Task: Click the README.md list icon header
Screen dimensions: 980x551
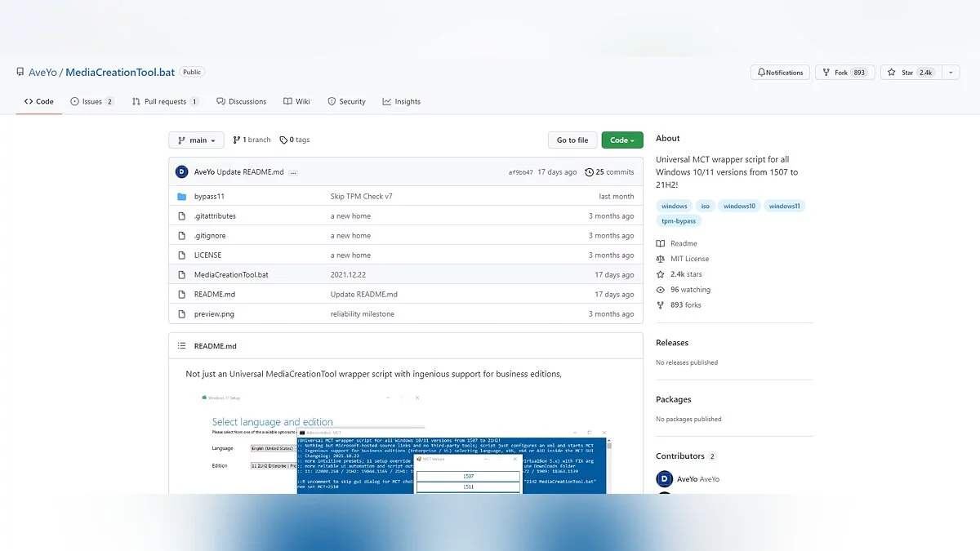Action: (x=181, y=346)
